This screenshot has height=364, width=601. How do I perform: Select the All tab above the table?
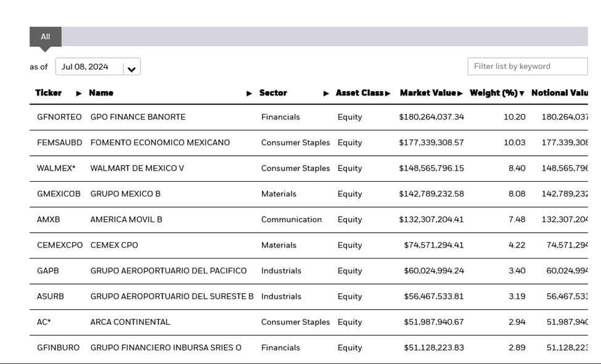coord(45,37)
